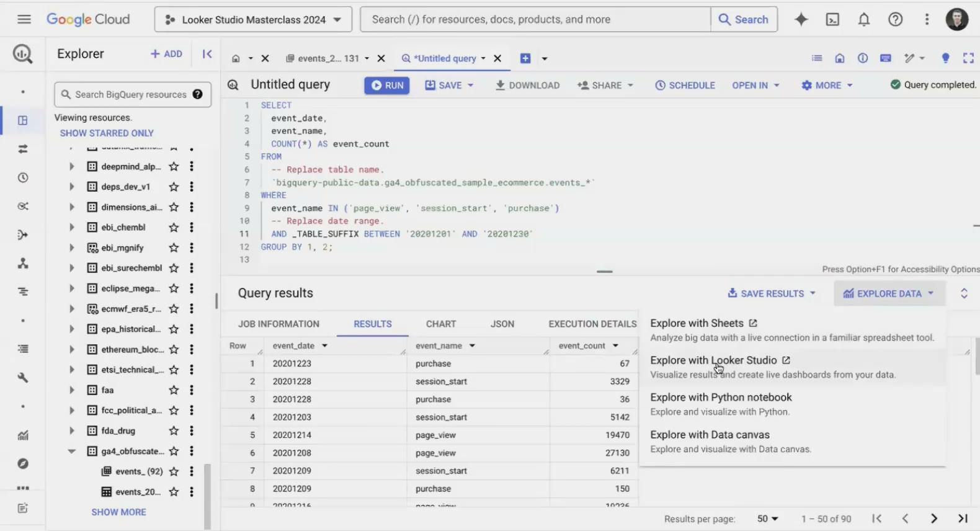Toggle fullscreen editor icon
The width and height of the screenshot is (980, 531).
968,58
